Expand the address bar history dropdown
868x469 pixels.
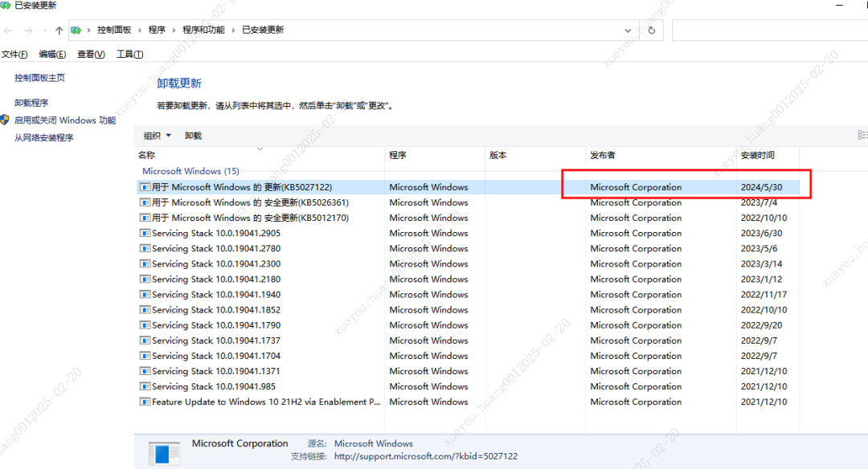[628, 31]
